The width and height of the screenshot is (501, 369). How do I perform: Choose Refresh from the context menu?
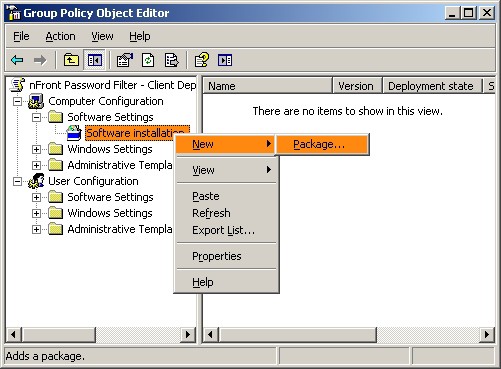(x=226, y=213)
